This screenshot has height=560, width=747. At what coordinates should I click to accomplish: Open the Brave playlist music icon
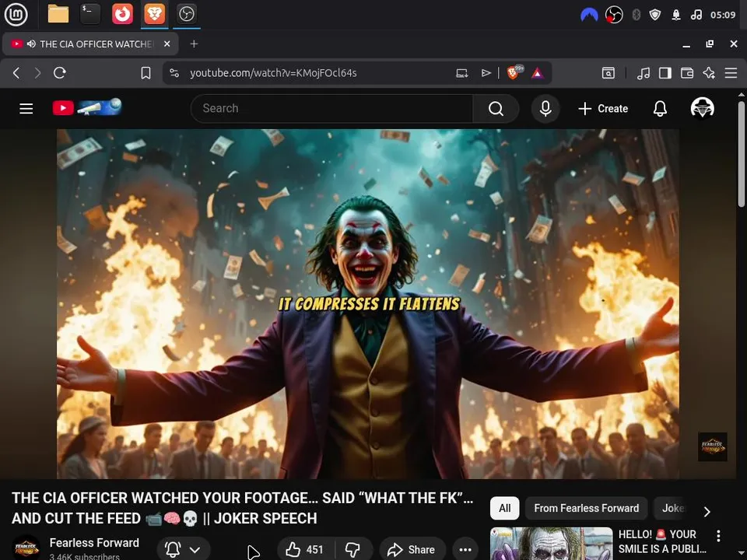pyautogui.click(x=644, y=73)
